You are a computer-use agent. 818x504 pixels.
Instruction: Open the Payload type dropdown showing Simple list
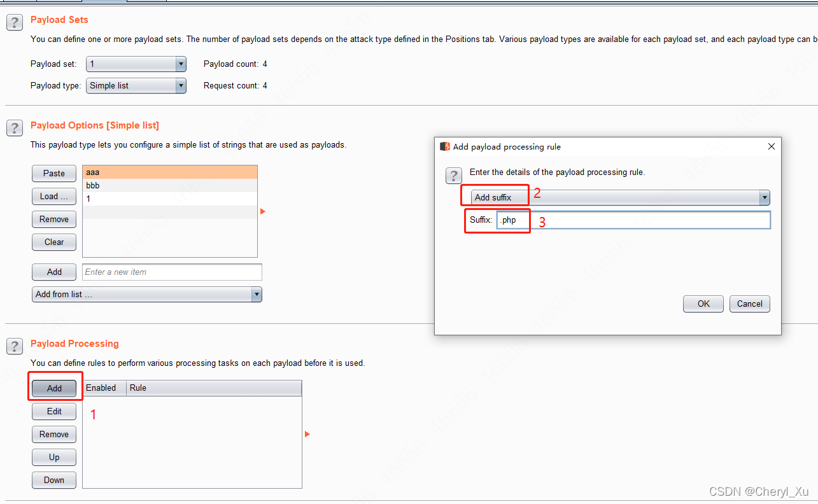coord(136,85)
